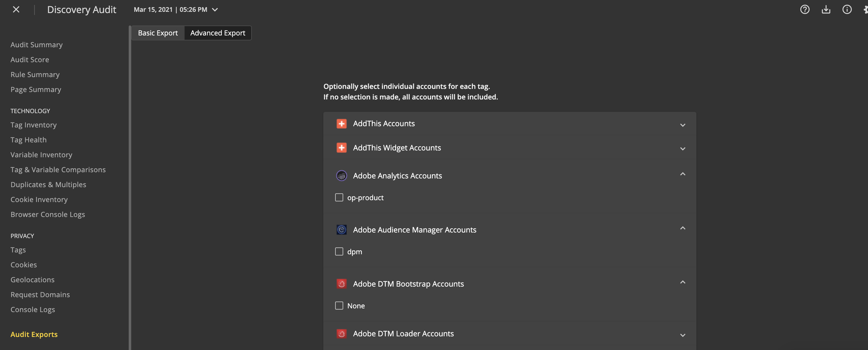The height and width of the screenshot is (350, 868).
Task: Expand the AddThis Widget Accounts section
Action: click(x=683, y=149)
